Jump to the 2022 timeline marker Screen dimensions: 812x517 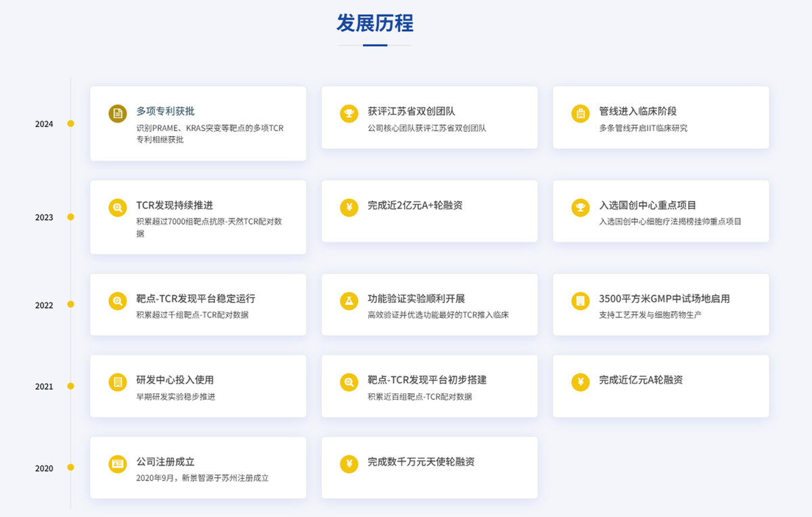pos(70,305)
